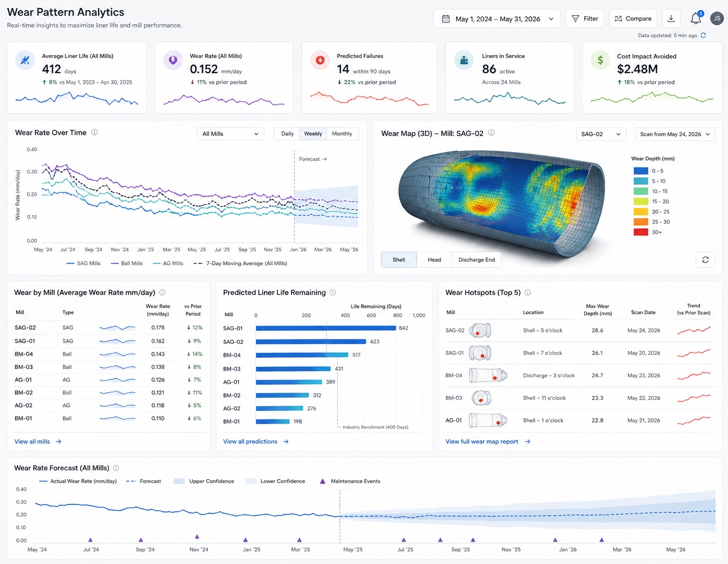Screen dimensions: 728x564
Task: Sort by Wear Rate (mm/day) column header
Action: (x=158, y=310)
